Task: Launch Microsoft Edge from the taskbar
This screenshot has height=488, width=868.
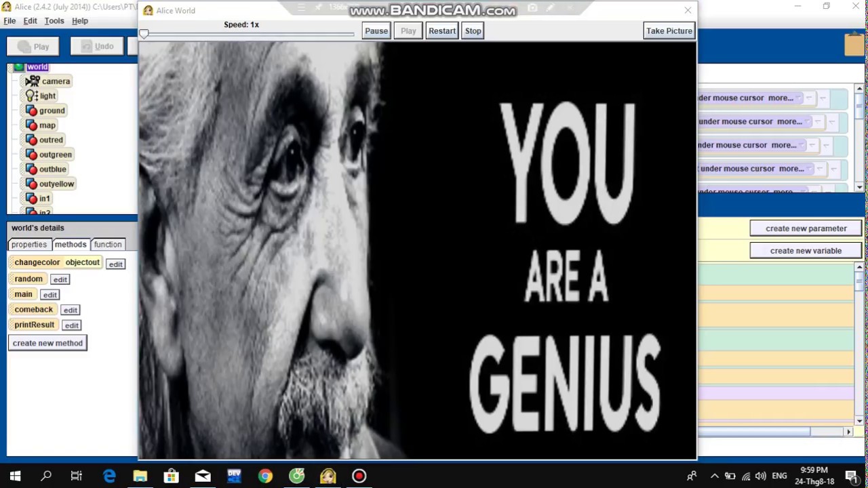Action: (x=109, y=476)
